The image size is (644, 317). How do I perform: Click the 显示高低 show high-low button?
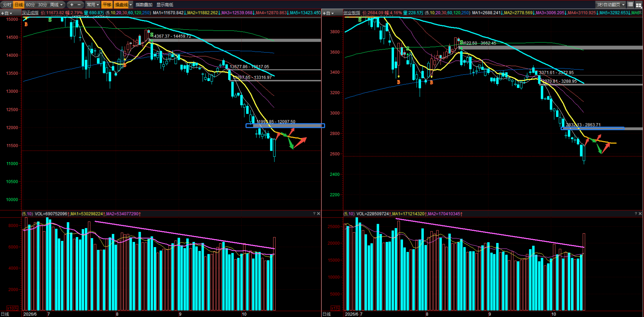(165, 5)
